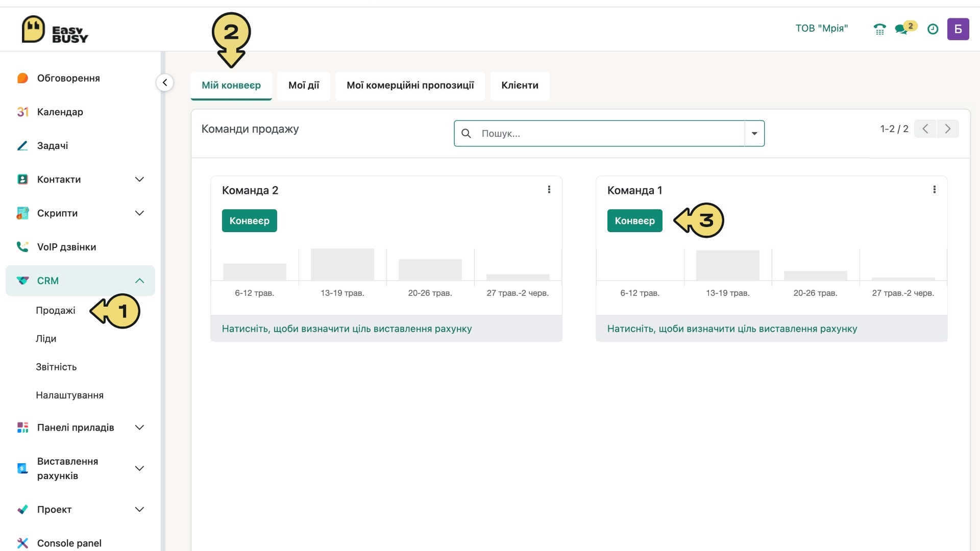Open Ліди under CRM
Screen dimensions: 980x551
[x=46, y=339]
